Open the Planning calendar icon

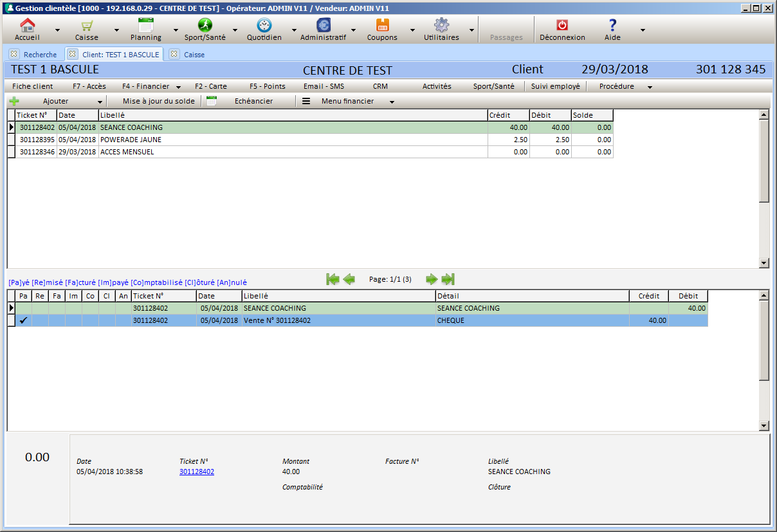click(x=146, y=26)
